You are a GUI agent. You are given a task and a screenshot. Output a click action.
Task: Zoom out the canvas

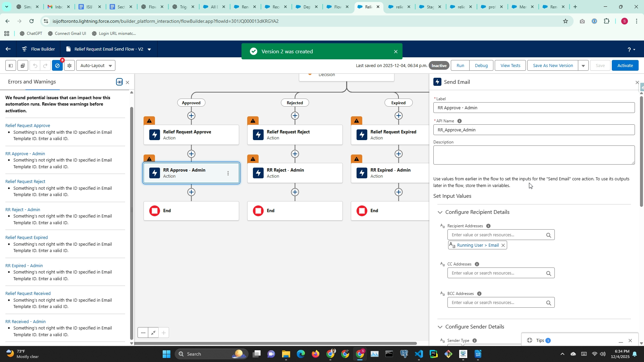(143, 333)
